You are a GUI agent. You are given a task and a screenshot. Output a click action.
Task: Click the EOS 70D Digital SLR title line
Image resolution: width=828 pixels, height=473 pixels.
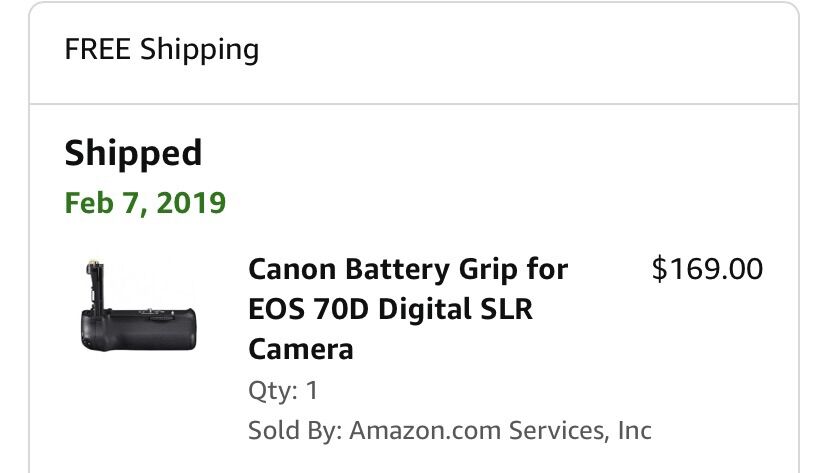click(390, 309)
